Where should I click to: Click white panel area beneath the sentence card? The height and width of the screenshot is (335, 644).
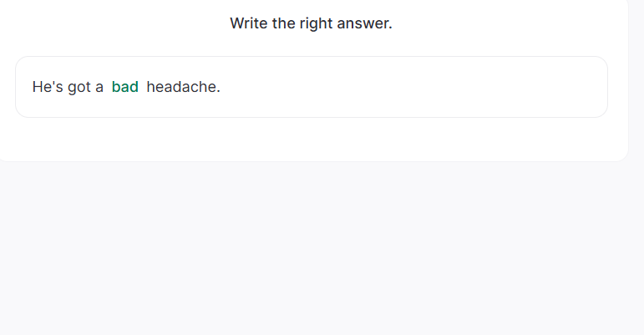pyautogui.click(x=311, y=139)
